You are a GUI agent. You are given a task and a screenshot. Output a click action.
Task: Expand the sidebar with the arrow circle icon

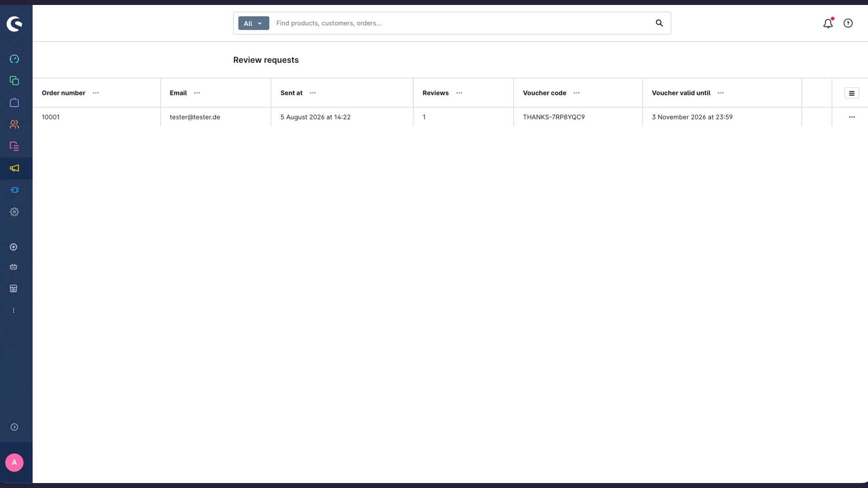click(x=14, y=427)
